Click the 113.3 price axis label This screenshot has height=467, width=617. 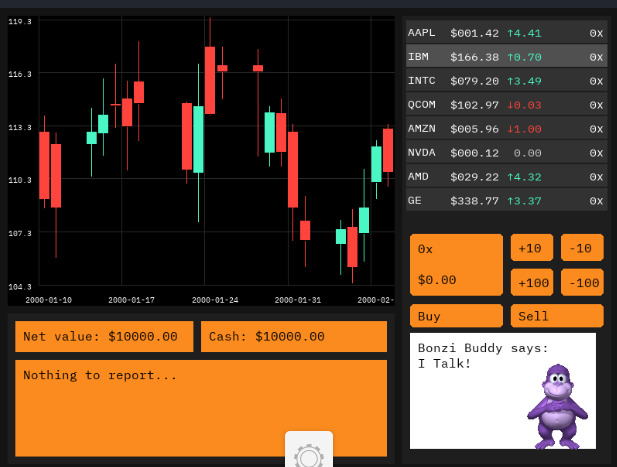click(x=20, y=127)
